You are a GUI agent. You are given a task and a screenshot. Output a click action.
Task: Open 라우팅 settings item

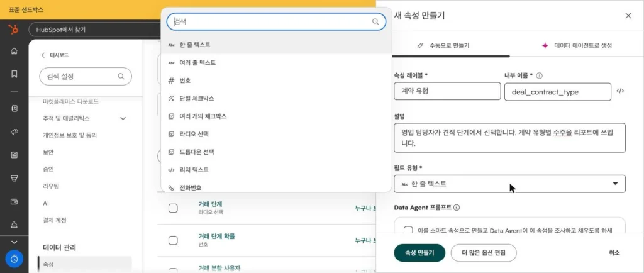51,186
